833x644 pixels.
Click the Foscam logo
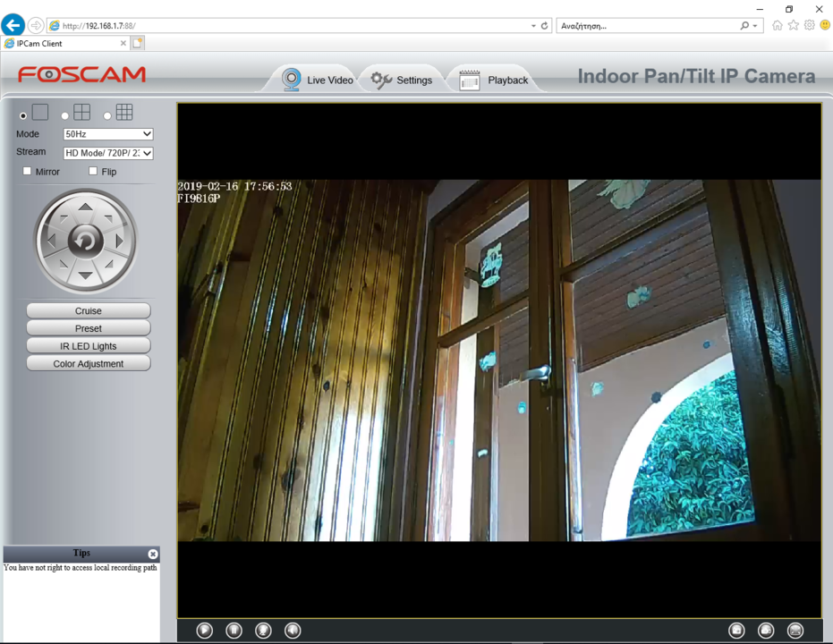click(81, 74)
